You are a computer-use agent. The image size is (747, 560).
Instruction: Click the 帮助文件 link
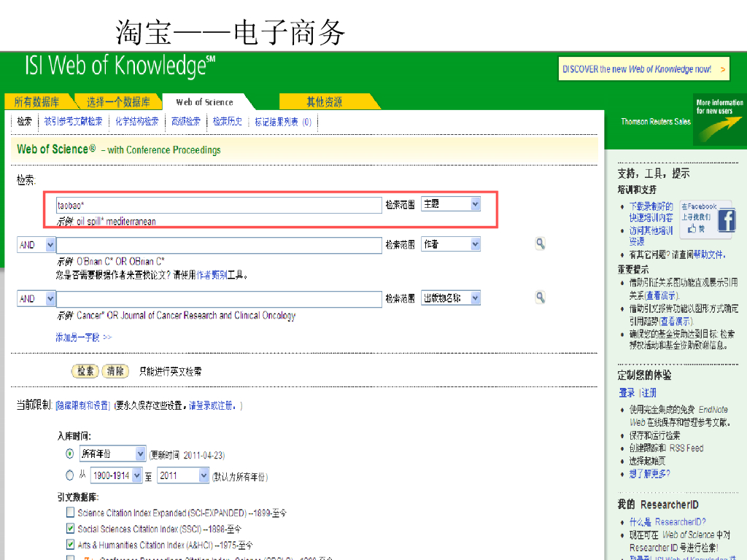tap(708, 254)
